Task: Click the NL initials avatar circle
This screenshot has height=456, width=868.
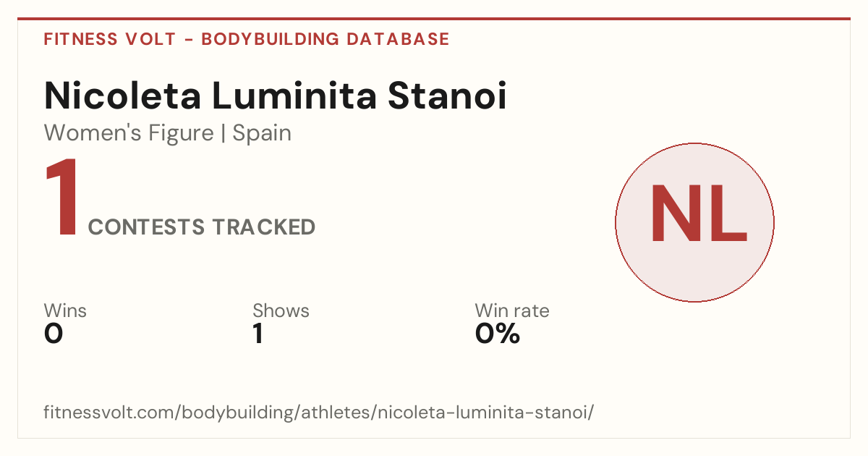Action: click(x=694, y=222)
